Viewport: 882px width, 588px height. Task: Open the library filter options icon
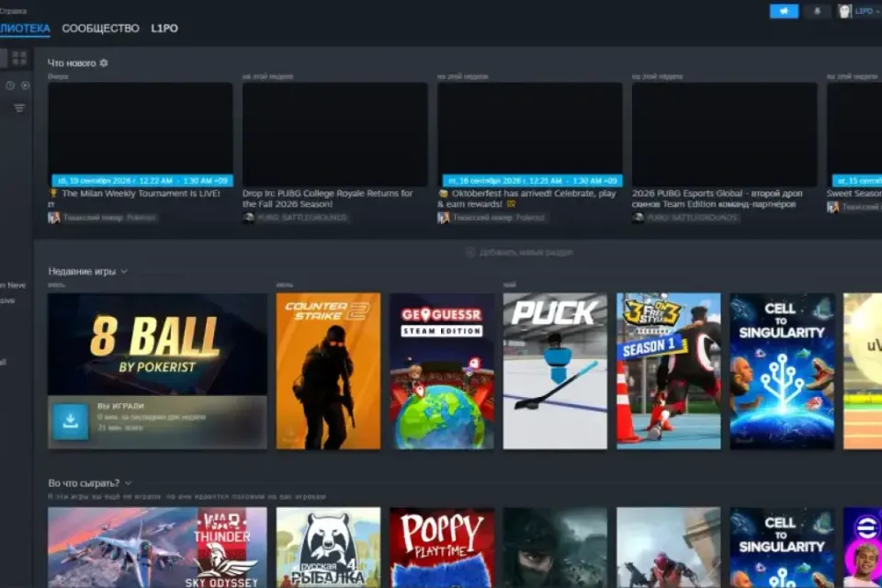pos(19,108)
